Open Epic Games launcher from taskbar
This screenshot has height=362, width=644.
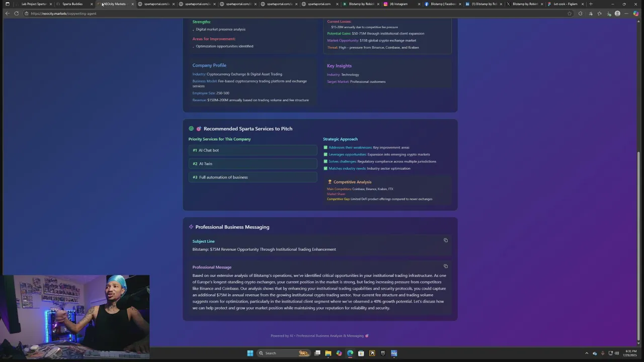click(383, 353)
